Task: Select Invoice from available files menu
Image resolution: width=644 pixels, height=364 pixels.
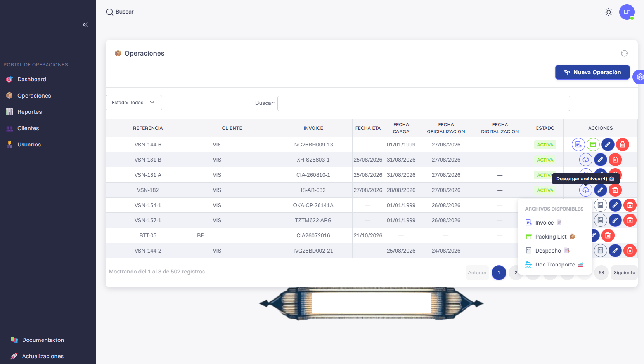Action: (x=555, y=223)
